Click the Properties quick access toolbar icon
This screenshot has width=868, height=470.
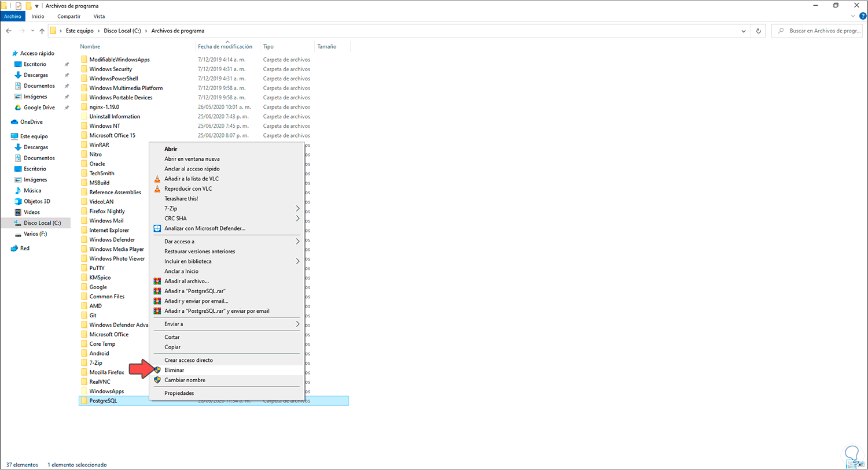(x=18, y=6)
